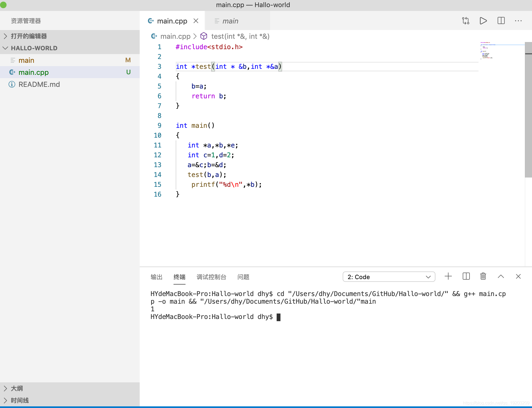
Task: Click the file icon beside main in explorer
Action: click(x=13, y=60)
